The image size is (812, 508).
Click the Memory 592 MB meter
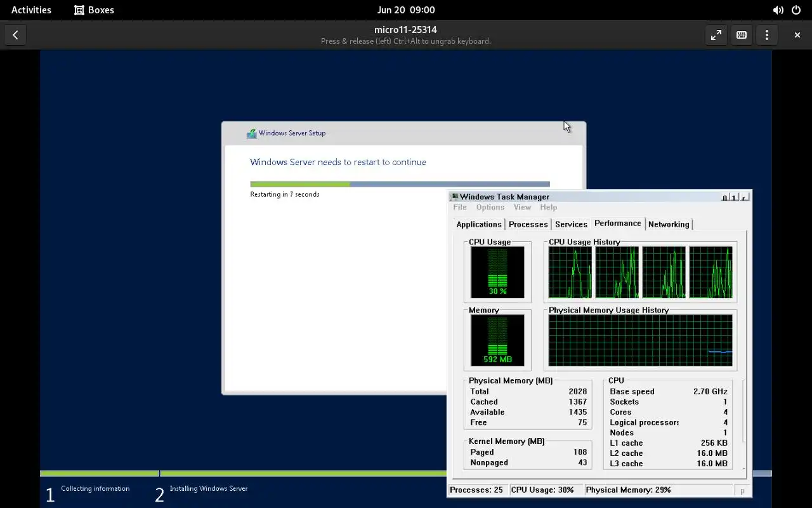497,340
